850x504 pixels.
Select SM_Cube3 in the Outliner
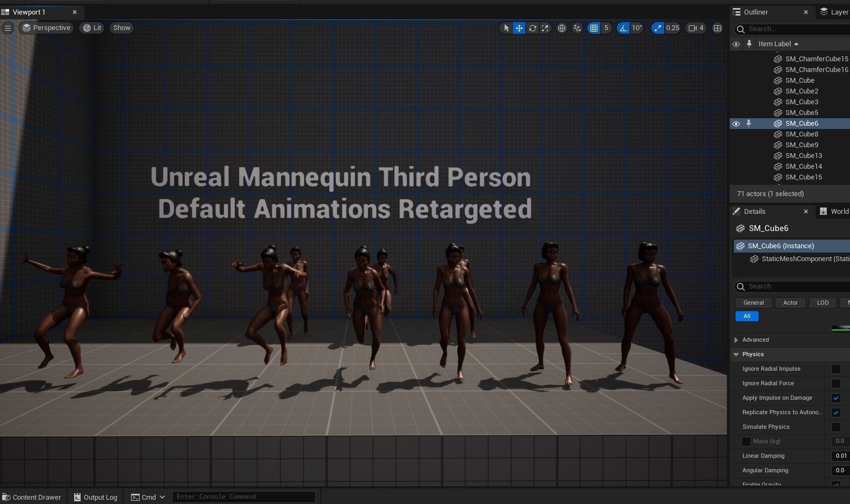(x=802, y=102)
